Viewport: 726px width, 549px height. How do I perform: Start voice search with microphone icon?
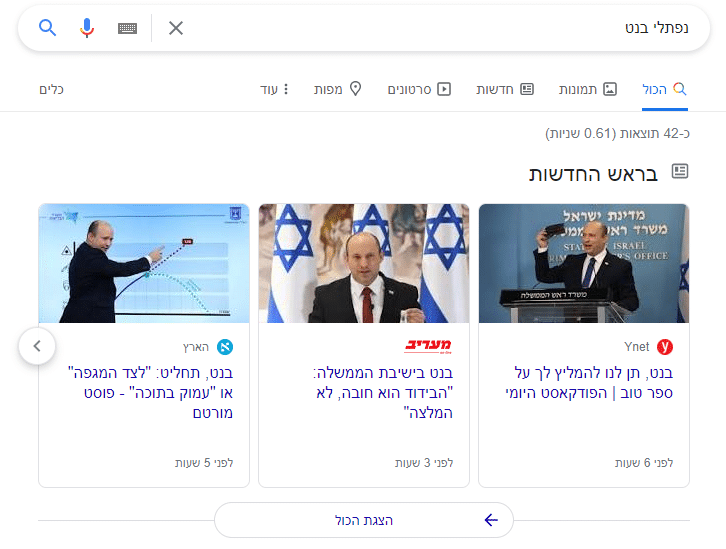coord(87,27)
